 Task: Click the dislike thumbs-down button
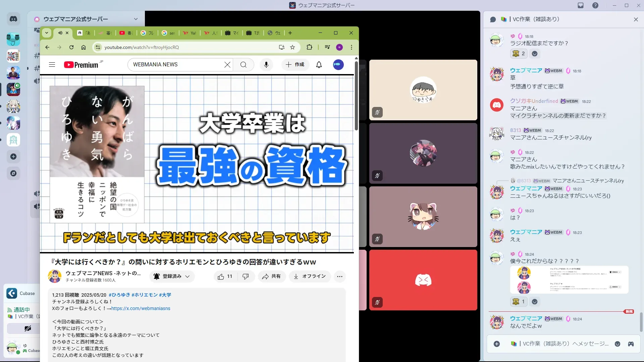point(246,277)
